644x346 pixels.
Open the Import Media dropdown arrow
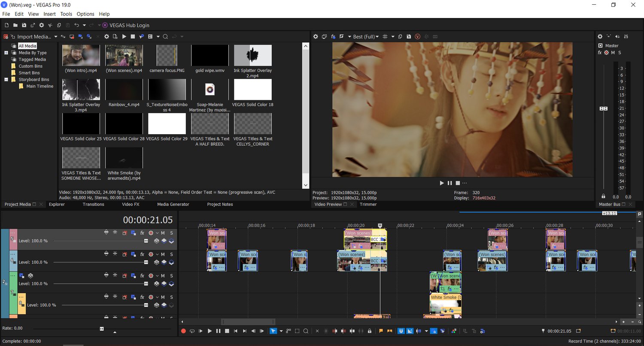click(55, 37)
